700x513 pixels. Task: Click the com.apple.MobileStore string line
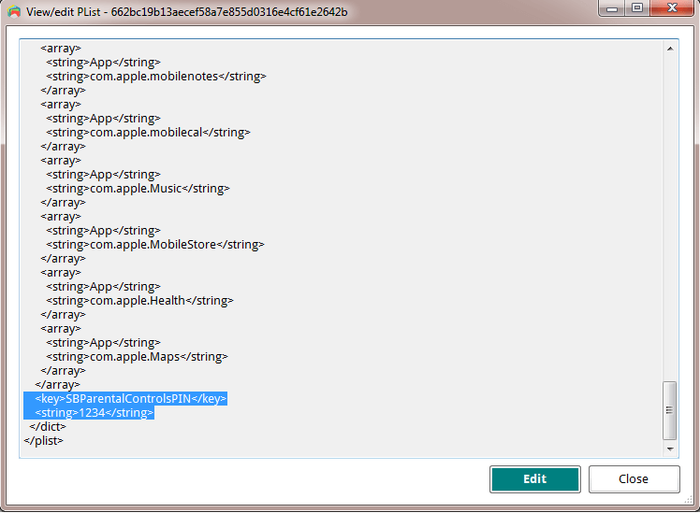[155, 245]
